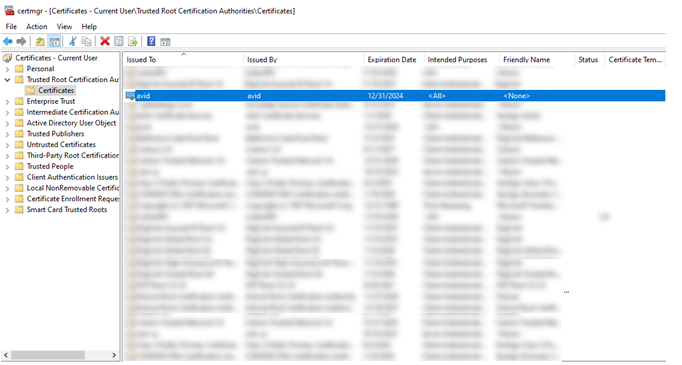This screenshot has height=365, width=682.
Task: Select Intermediate Certification Authorities tree item
Action: tap(72, 112)
